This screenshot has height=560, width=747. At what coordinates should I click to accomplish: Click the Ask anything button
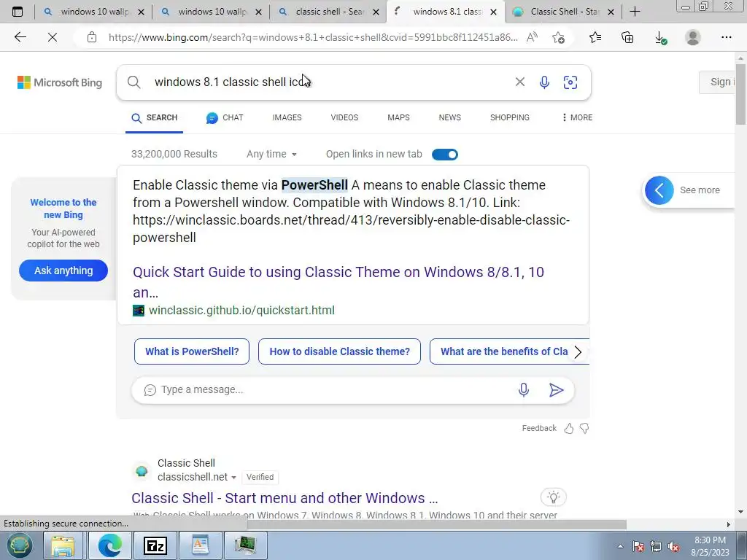pos(63,271)
